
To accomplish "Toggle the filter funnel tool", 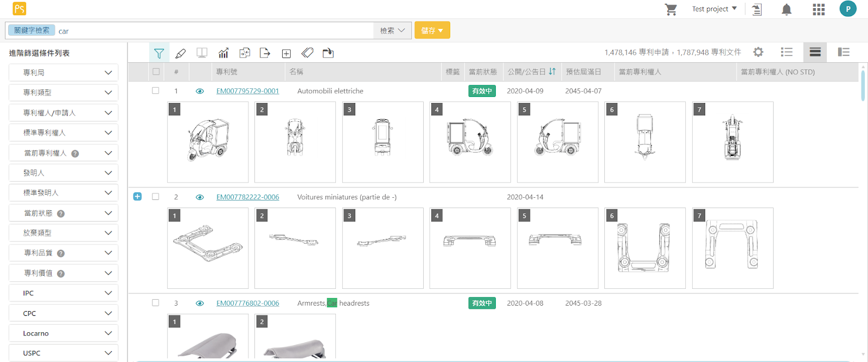I will [x=159, y=53].
